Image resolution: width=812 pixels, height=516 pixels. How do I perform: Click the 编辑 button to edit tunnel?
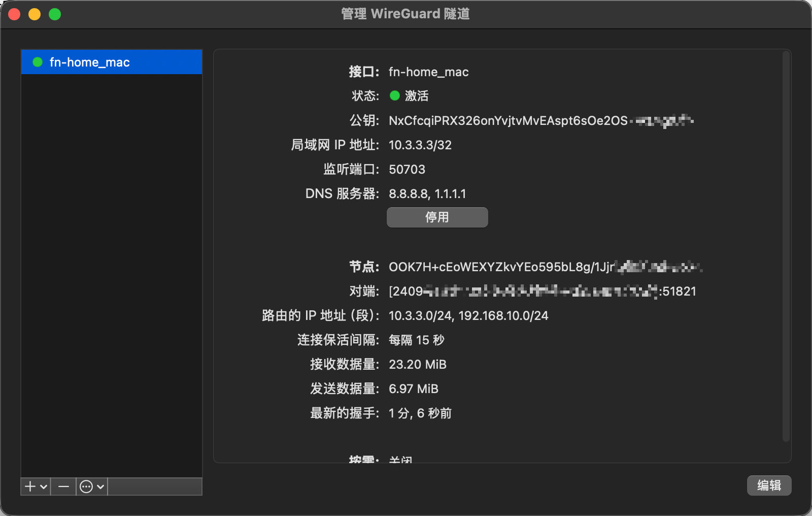pos(769,486)
